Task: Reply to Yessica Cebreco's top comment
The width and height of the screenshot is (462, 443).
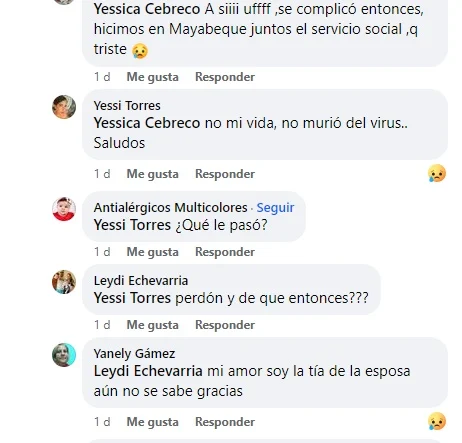Action: tap(225, 77)
